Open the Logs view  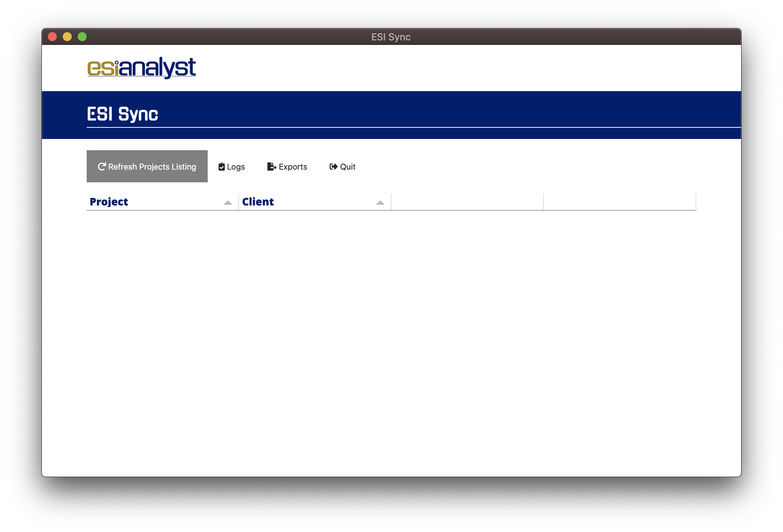232,167
